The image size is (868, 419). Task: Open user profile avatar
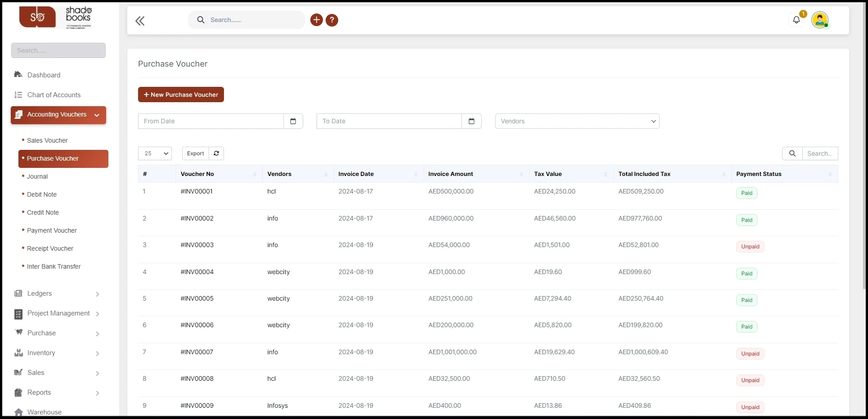(820, 20)
